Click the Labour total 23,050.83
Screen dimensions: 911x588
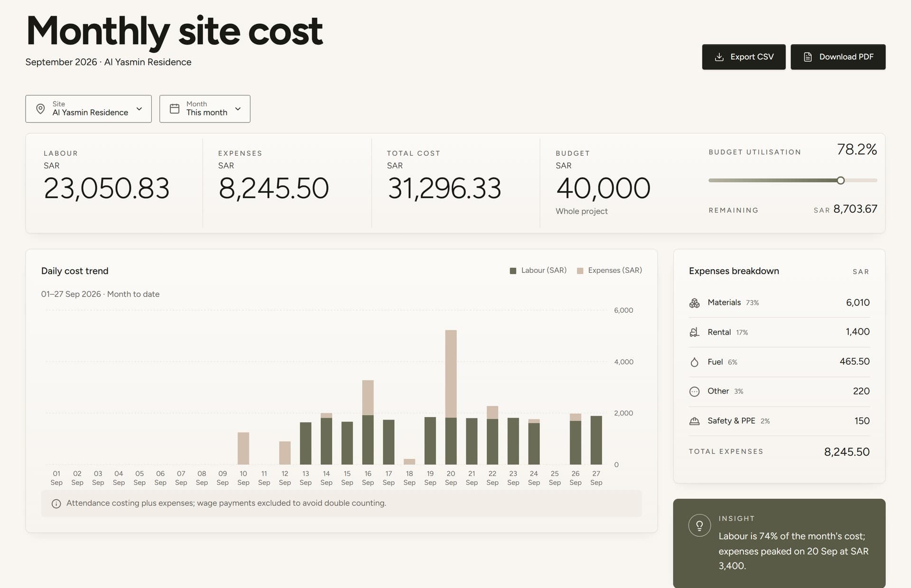tap(107, 188)
